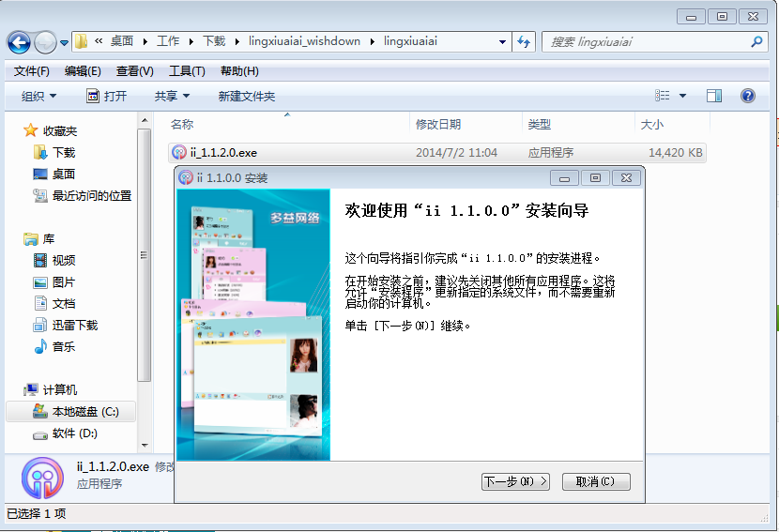Image resolution: width=779 pixels, height=532 pixels.
Task: Click 取消(C) in the installer
Action: pos(596,481)
